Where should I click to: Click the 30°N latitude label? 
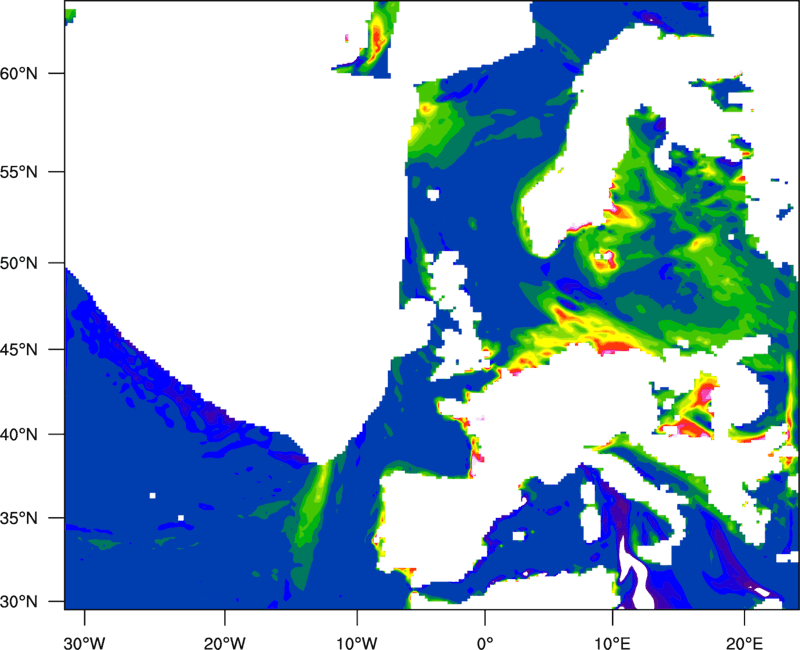coord(19,602)
